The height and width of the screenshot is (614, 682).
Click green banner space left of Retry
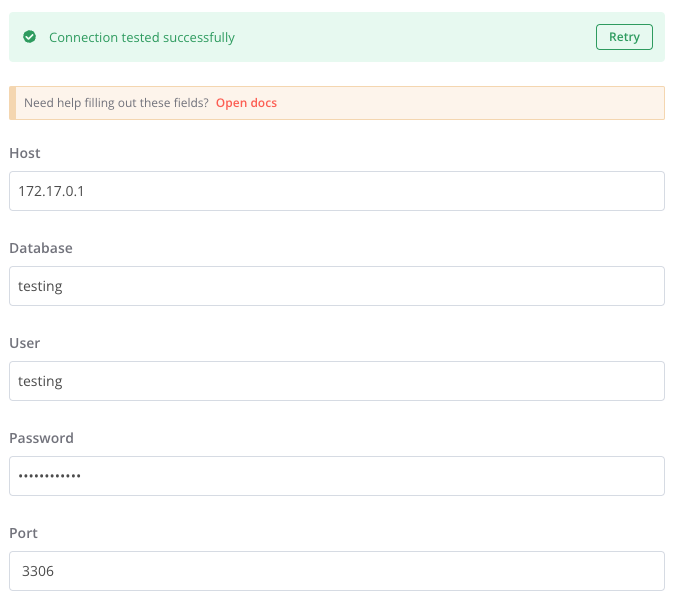point(420,37)
